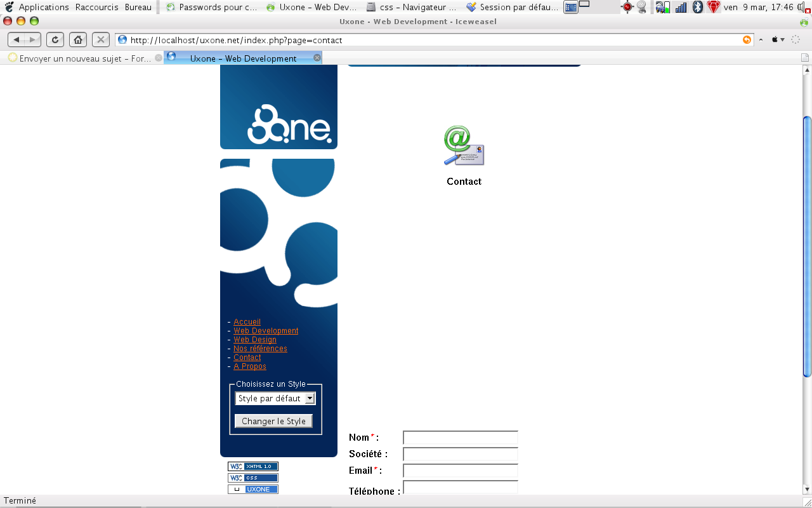Click the 'Contact' heading text
The image size is (812, 508).
(x=464, y=182)
